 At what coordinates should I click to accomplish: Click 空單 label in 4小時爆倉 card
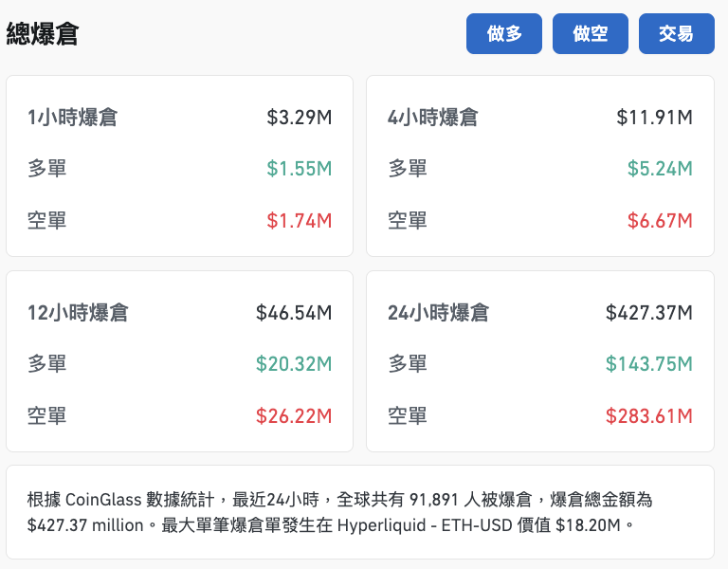(408, 221)
